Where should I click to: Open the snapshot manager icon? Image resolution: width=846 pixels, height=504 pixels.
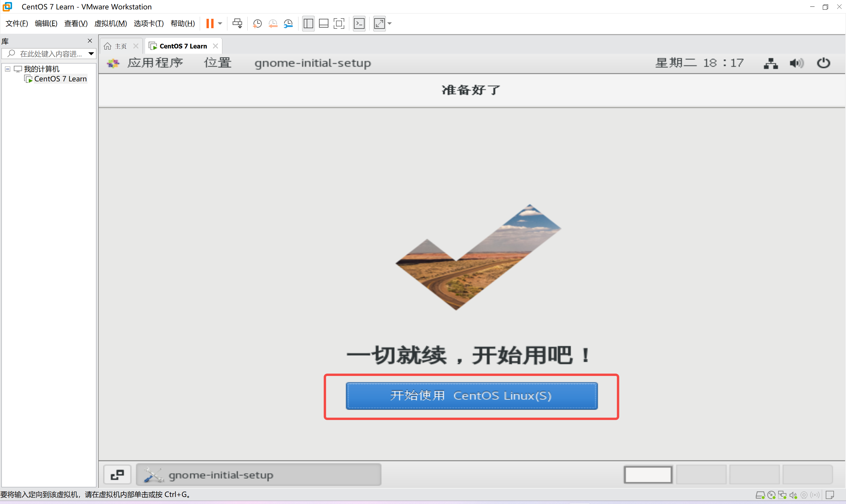(288, 23)
